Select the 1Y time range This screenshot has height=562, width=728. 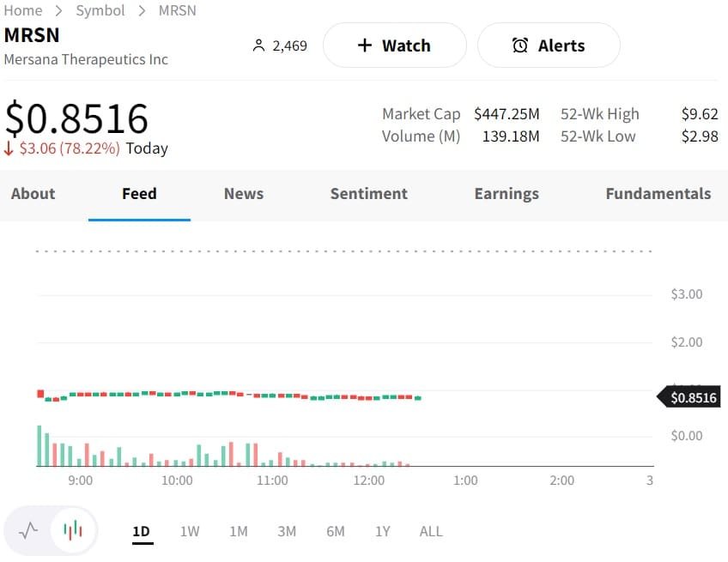click(382, 532)
